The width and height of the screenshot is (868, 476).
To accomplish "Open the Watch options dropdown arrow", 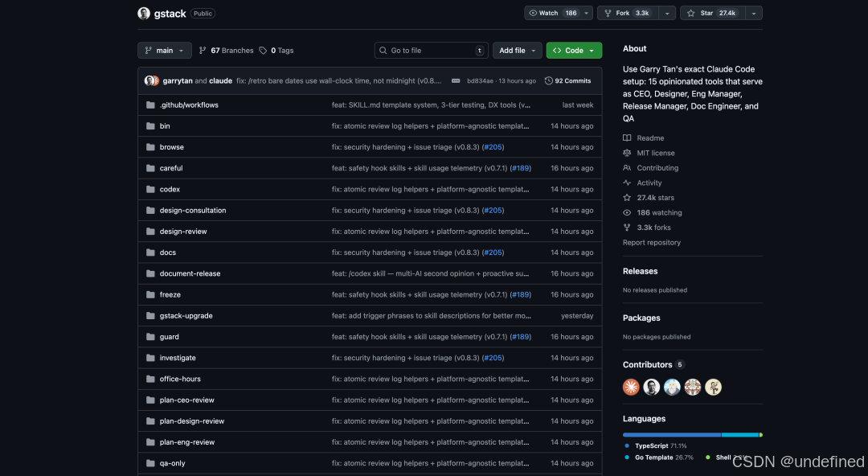I will tap(586, 14).
